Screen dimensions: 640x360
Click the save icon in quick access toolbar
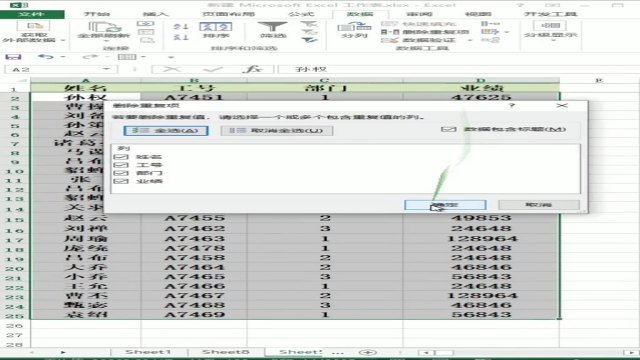tap(13, 57)
